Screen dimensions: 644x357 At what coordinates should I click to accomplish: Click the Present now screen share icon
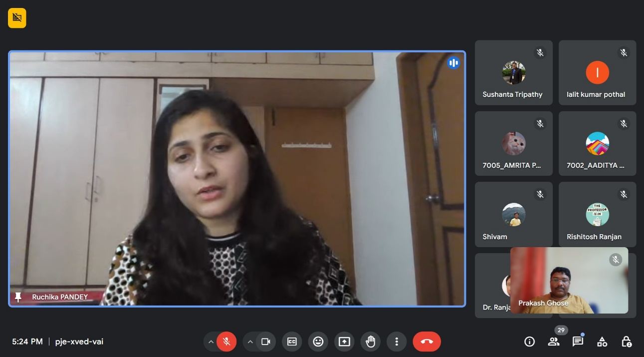click(x=344, y=342)
